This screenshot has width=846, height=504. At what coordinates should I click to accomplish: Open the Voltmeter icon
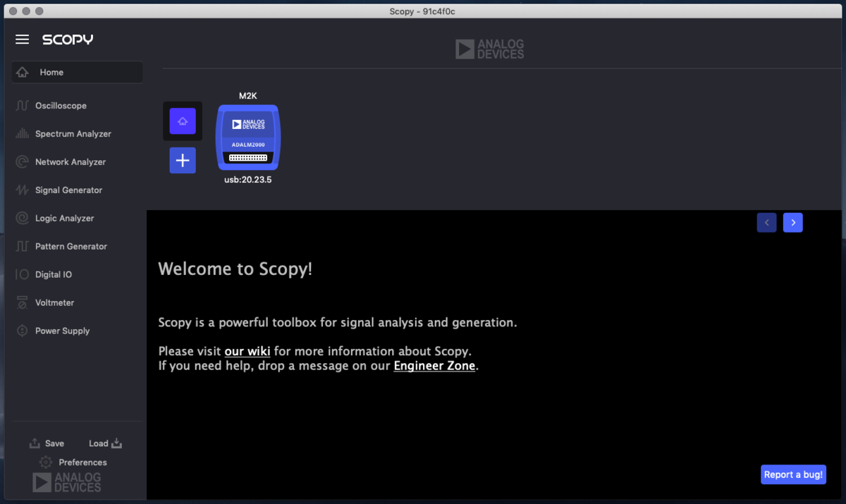[22, 303]
